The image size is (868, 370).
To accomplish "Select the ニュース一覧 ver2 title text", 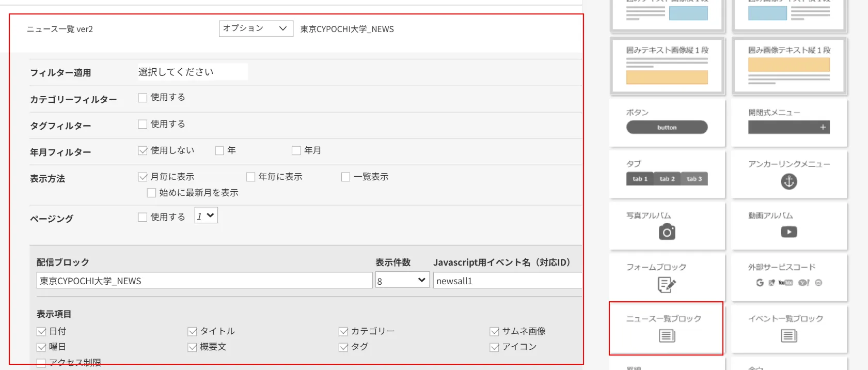I will [x=60, y=29].
